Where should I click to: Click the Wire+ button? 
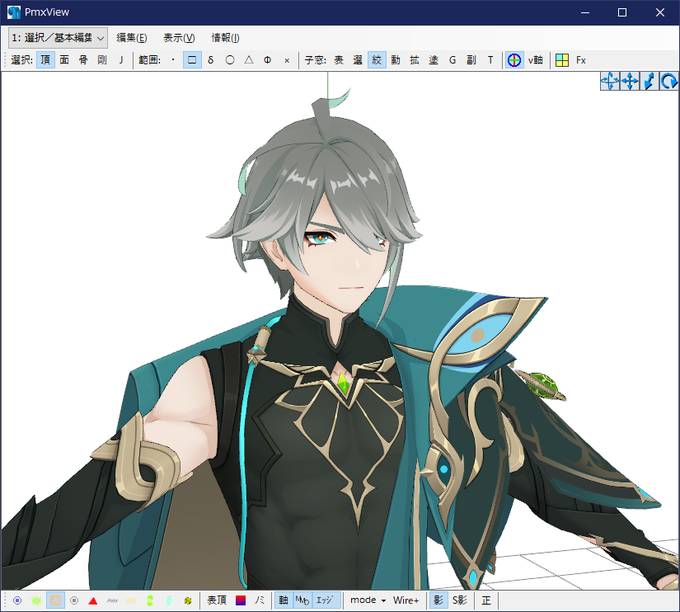406,601
